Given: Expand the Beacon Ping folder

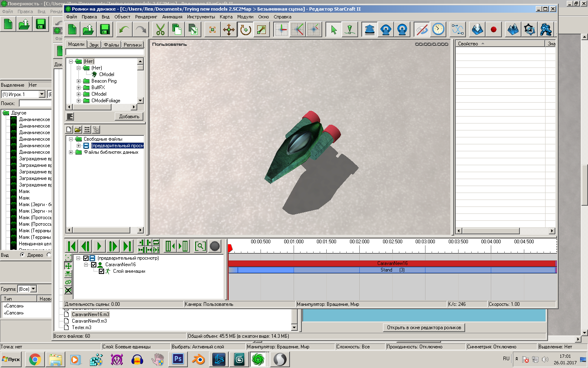Looking at the screenshot, I should click(79, 81).
